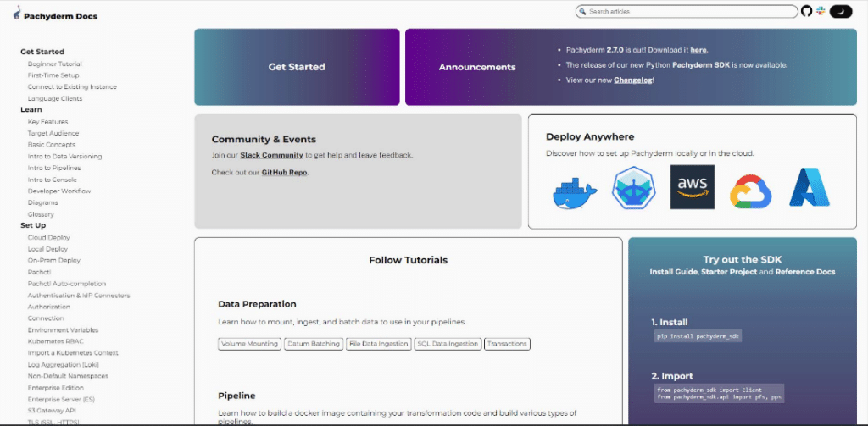Open the SDK Install Guide link
This screenshot has height=426, width=868.
click(x=674, y=272)
